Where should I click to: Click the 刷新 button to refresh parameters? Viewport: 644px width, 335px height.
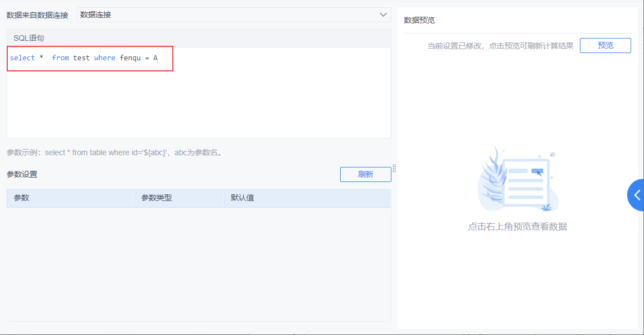click(x=365, y=174)
